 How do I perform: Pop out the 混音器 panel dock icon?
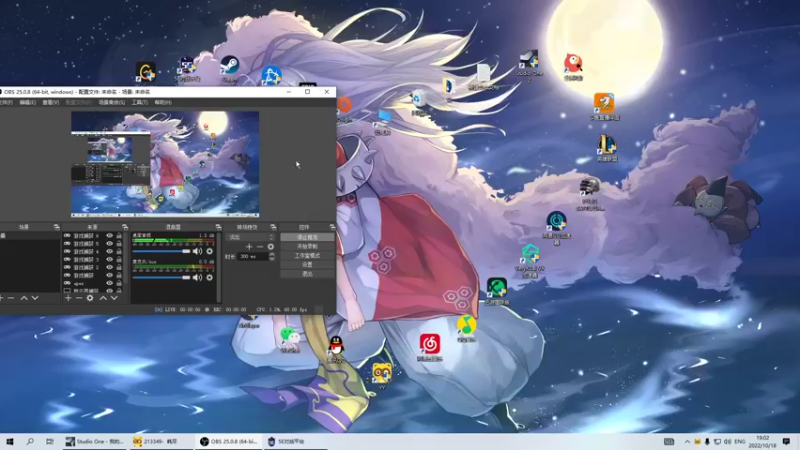tap(218, 227)
